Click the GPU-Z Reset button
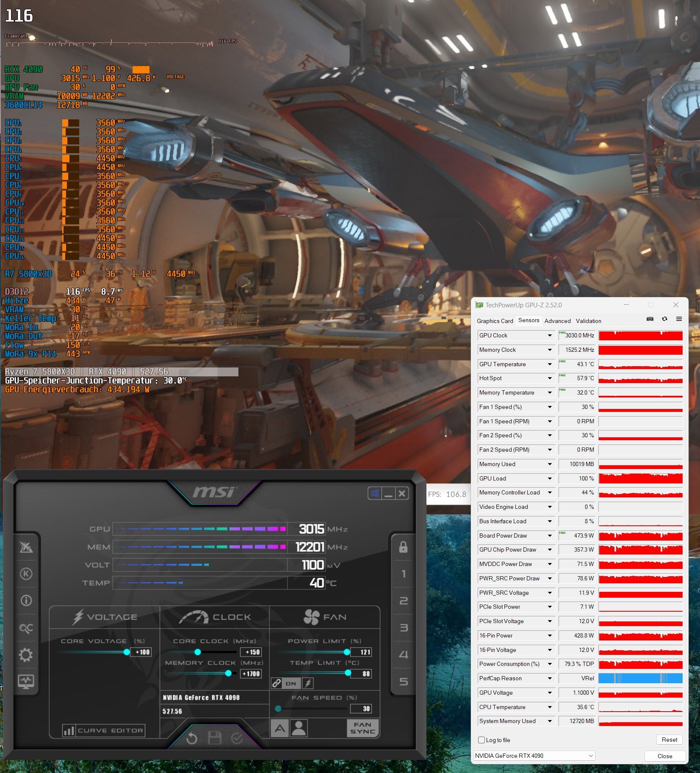The height and width of the screenshot is (773, 700). (x=669, y=740)
